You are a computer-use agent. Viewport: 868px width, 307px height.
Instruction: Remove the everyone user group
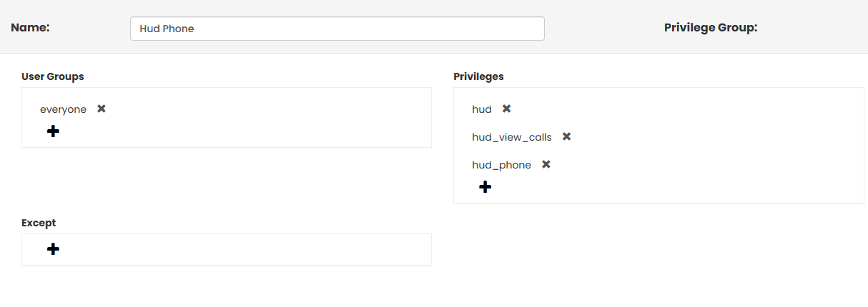[102, 109]
